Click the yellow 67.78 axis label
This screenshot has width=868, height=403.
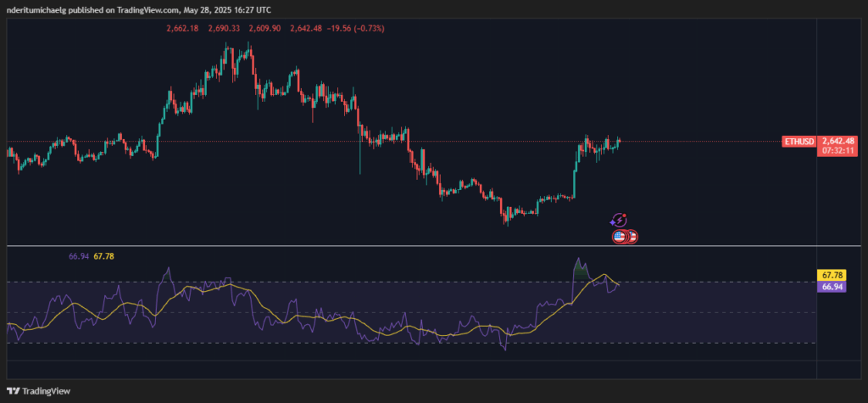[x=832, y=276]
